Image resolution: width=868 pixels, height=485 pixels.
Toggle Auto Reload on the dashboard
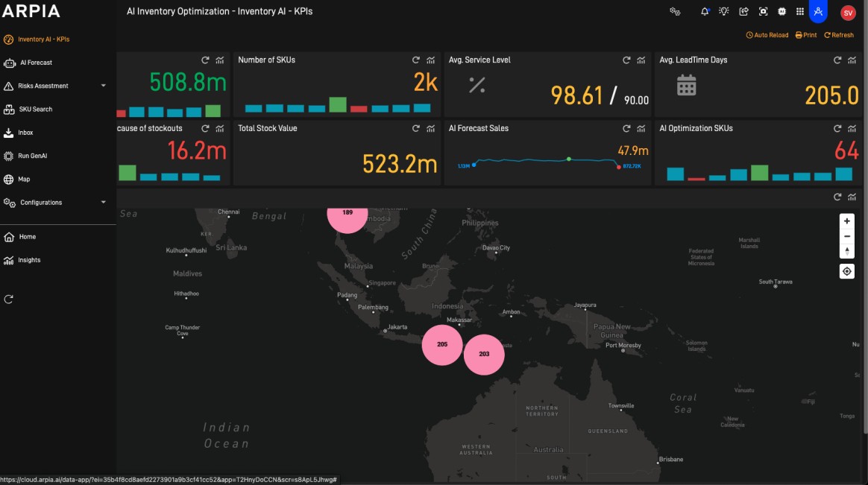coord(767,35)
